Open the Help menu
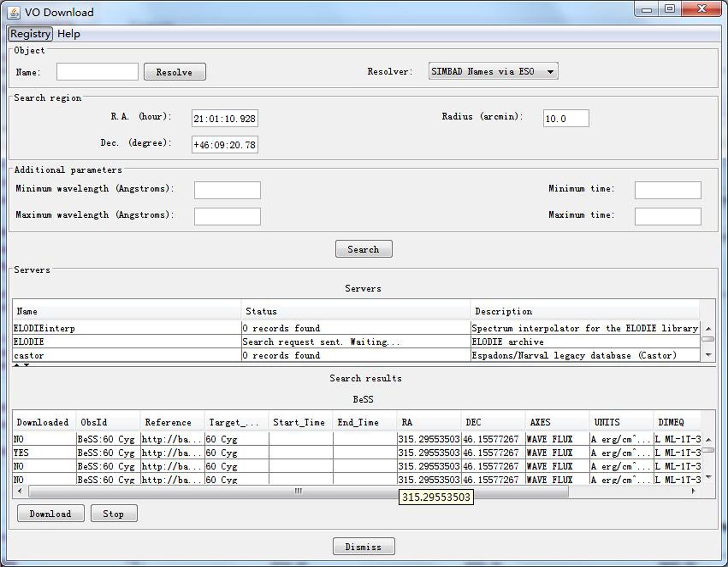 point(68,34)
